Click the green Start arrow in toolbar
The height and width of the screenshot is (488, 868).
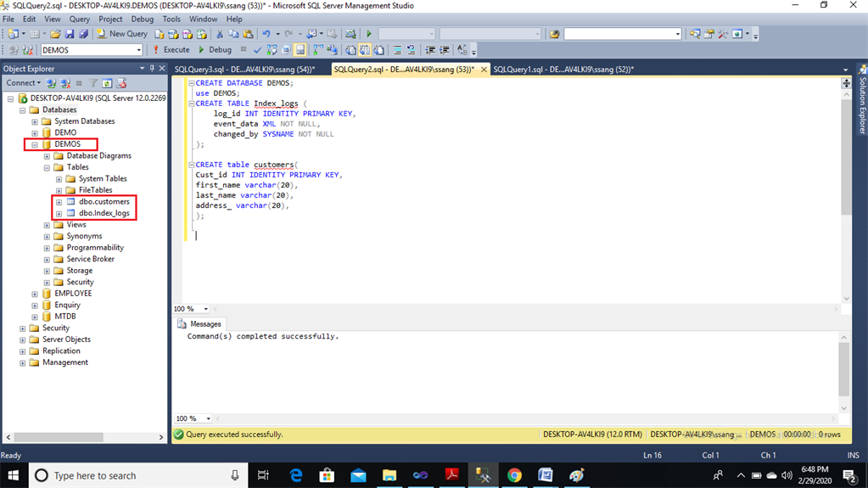369,34
